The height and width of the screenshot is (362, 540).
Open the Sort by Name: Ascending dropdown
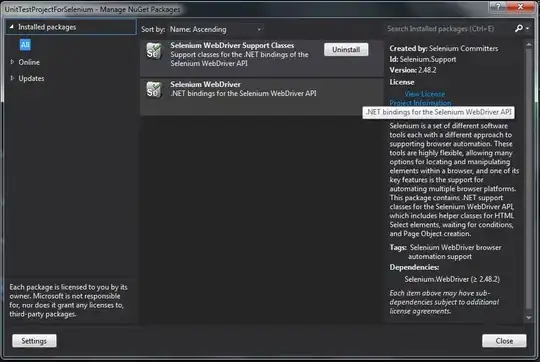coord(216,29)
